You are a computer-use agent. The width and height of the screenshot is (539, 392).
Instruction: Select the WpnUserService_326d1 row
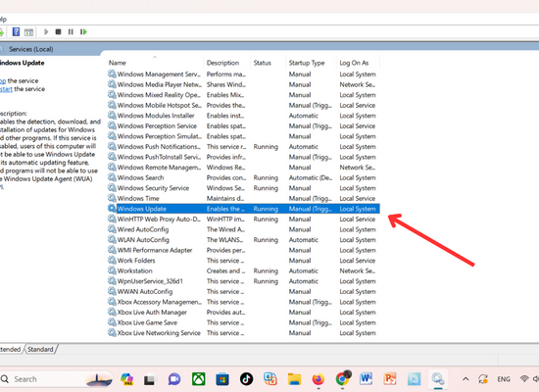(x=243, y=281)
